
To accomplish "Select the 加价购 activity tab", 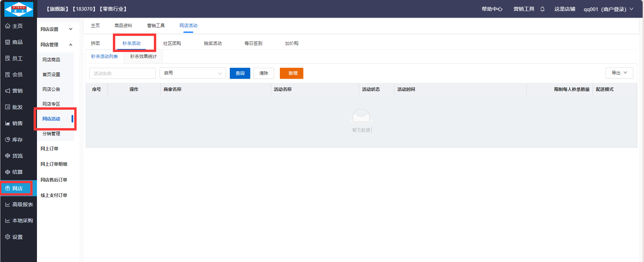I will (x=292, y=43).
